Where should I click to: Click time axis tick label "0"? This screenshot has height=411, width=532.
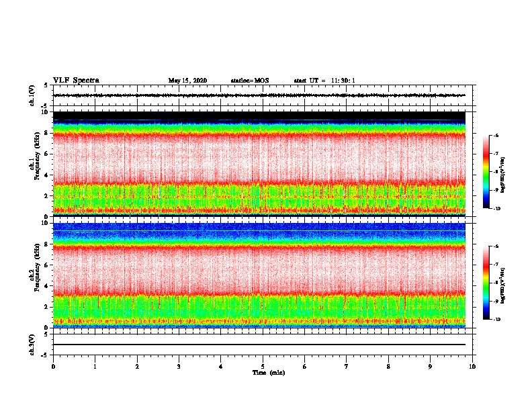pos(53,366)
